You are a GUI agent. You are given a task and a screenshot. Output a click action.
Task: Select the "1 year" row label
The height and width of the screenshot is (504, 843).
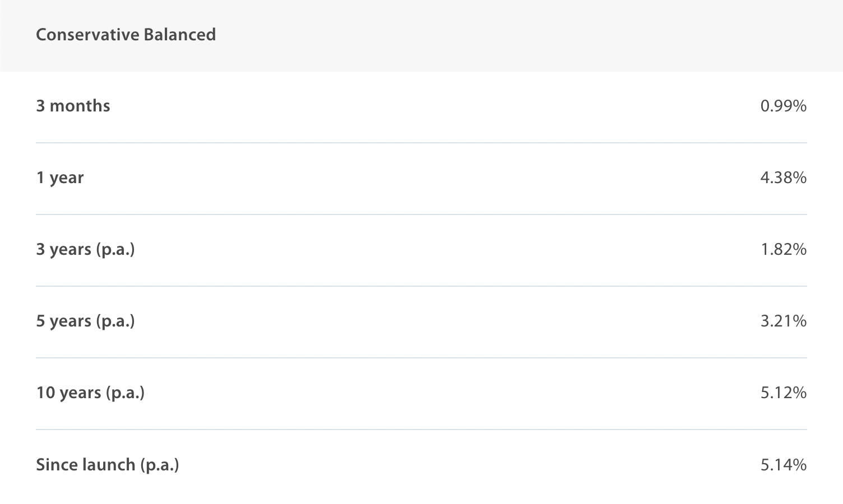pos(60,178)
